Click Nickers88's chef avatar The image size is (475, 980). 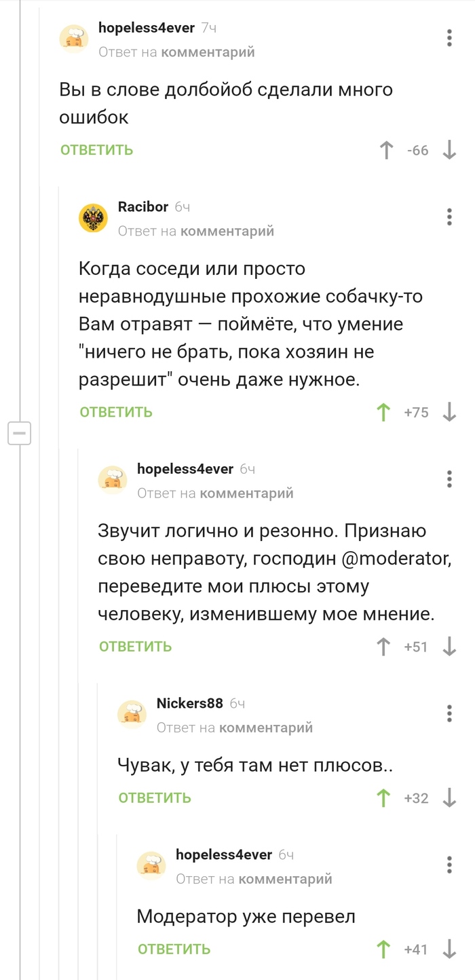point(132,714)
